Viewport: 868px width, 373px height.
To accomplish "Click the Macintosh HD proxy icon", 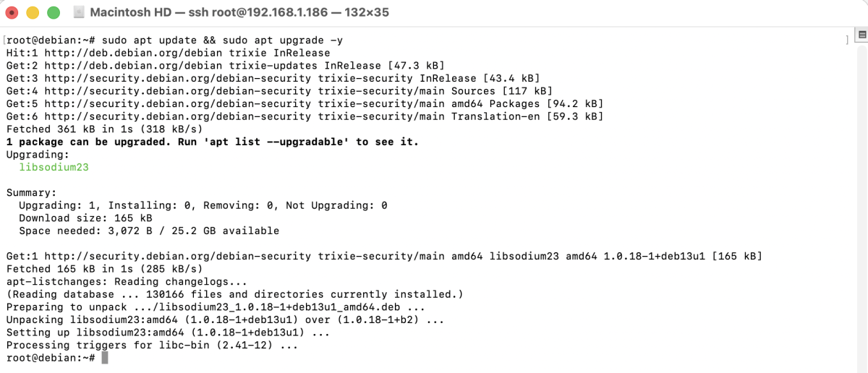I will tap(78, 13).
